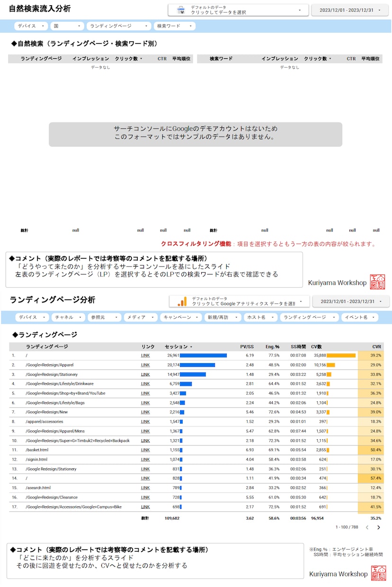Sort organic landing page table by 平均順位

click(181, 59)
